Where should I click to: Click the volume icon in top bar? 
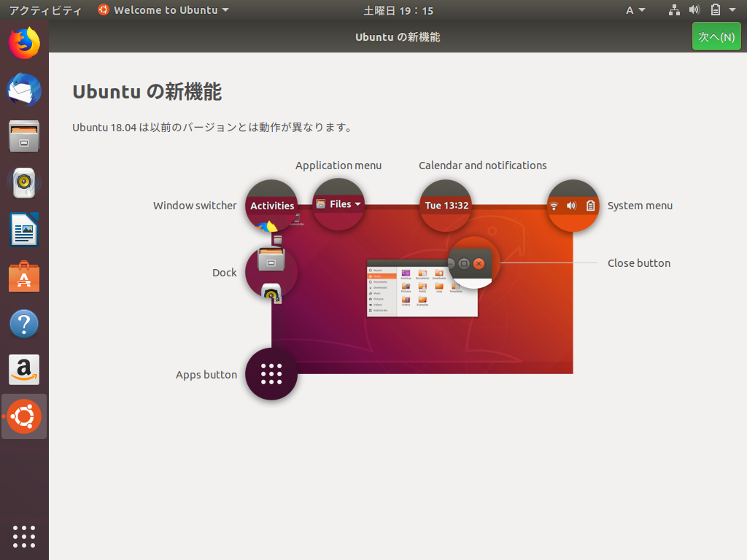click(694, 10)
